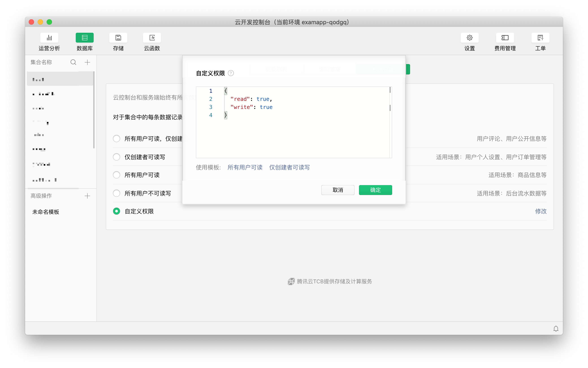This screenshot has height=368, width=588.
Task: Select the 数据库 database icon
Action: pyautogui.click(x=84, y=38)
